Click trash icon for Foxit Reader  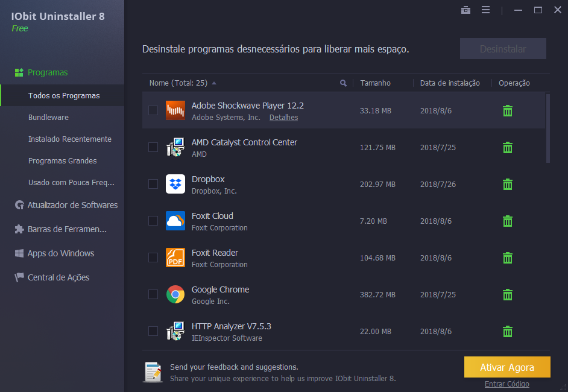coord(508,258)
